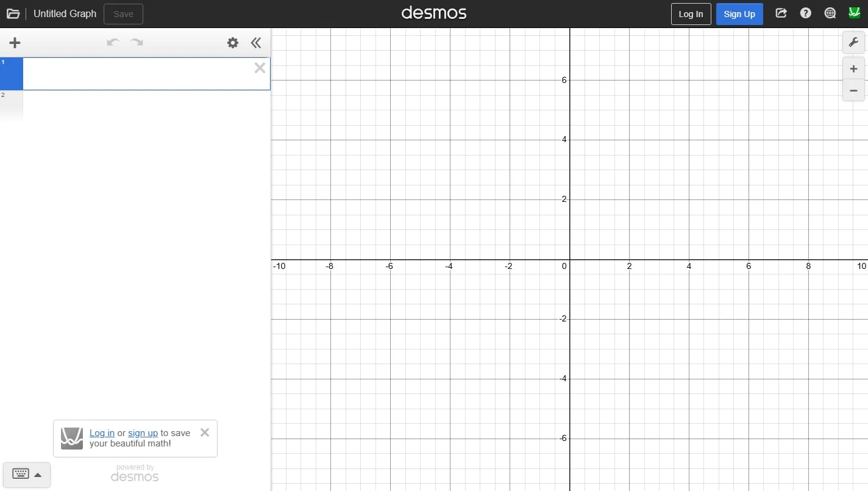Zoom out on the graph
Viewport: 868px width, 491px height.
click(853, 90)
